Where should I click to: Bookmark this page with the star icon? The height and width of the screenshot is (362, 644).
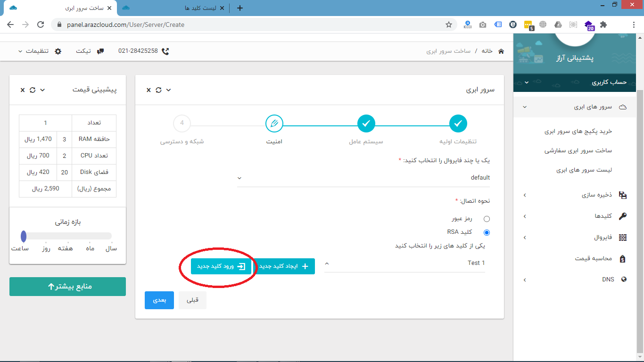[449, 25]
